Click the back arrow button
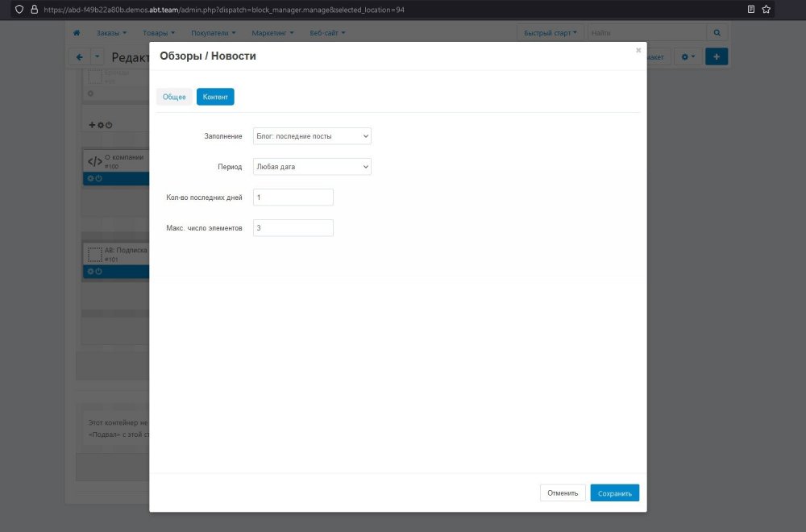806x532 pixels. click(x=78, y=57)
